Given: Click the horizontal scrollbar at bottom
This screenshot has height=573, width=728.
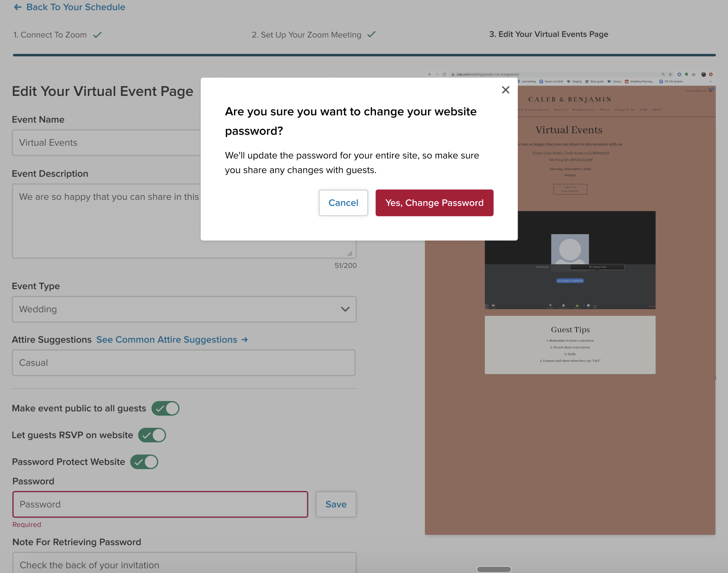Looking at the screenshot, I should pos(494,569).
